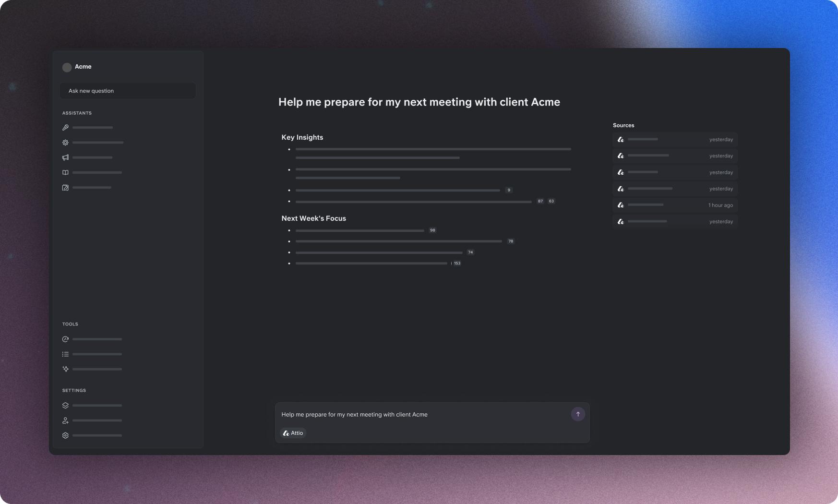Click the TOOLS section label
Screen dimensions: 838x504
pos(70,324)
